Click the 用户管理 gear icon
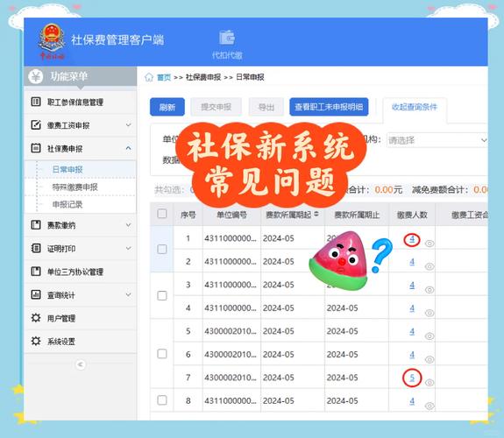The image size is (504, 438). click(x=36, y=318)
